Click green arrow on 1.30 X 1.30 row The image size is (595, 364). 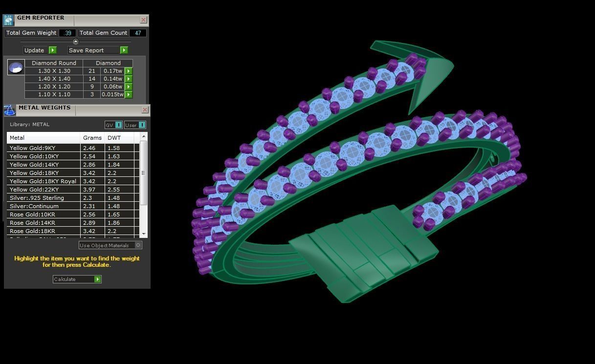pyautogui.click(x=129, y=71)
